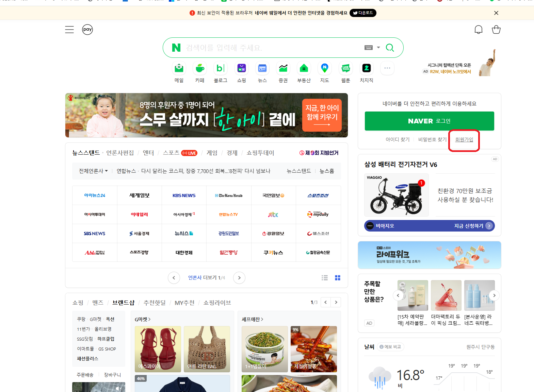
Task: Open 아이디 찾기 link
Action: (398, 139)
